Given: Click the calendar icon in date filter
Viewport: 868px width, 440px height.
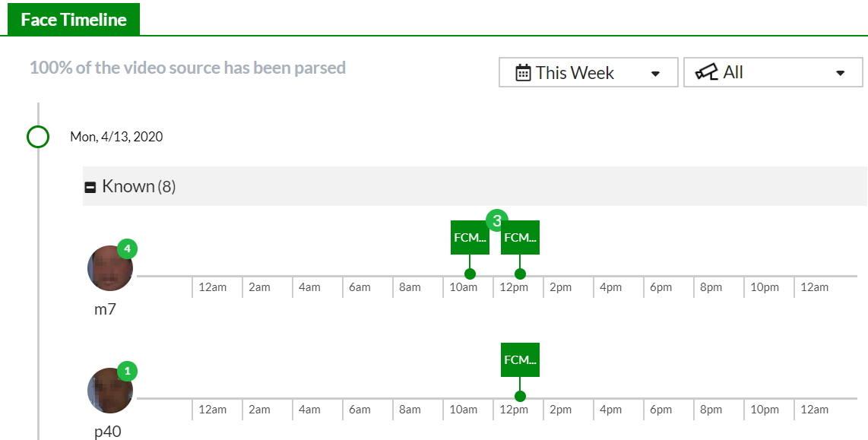Looking at the screenshot, I should [x=523, y=73].
